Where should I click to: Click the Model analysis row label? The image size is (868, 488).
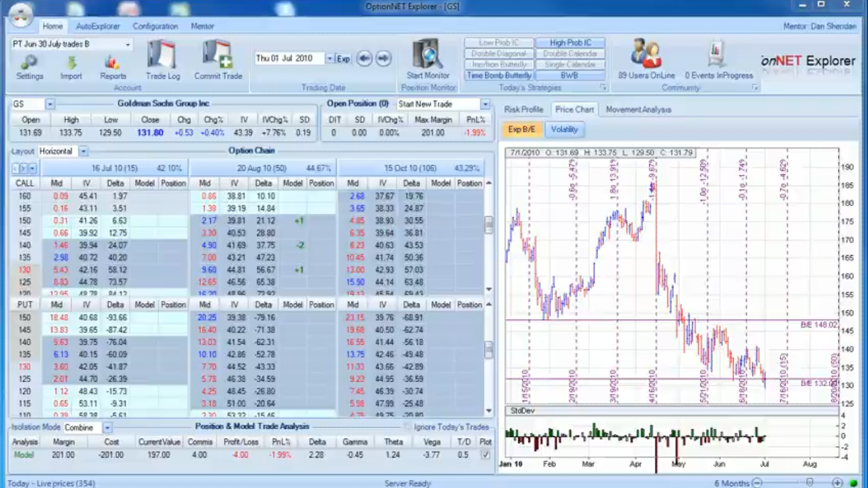pos(24,455)
